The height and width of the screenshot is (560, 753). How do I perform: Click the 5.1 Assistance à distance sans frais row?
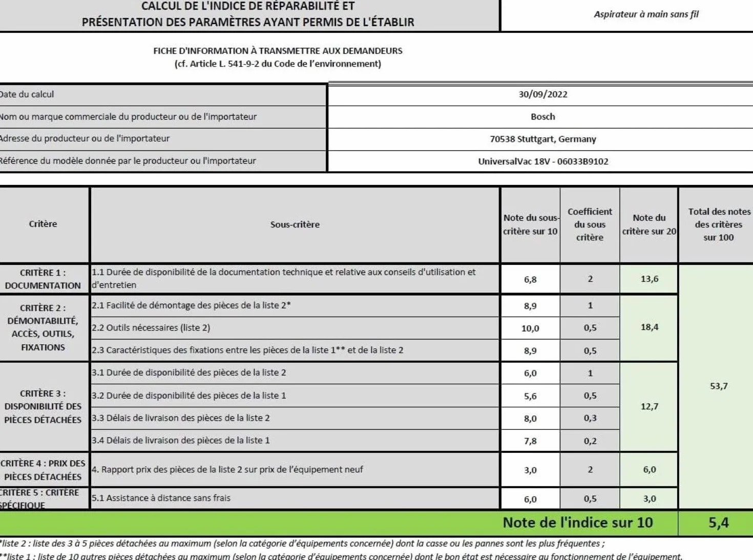(295, 498)
